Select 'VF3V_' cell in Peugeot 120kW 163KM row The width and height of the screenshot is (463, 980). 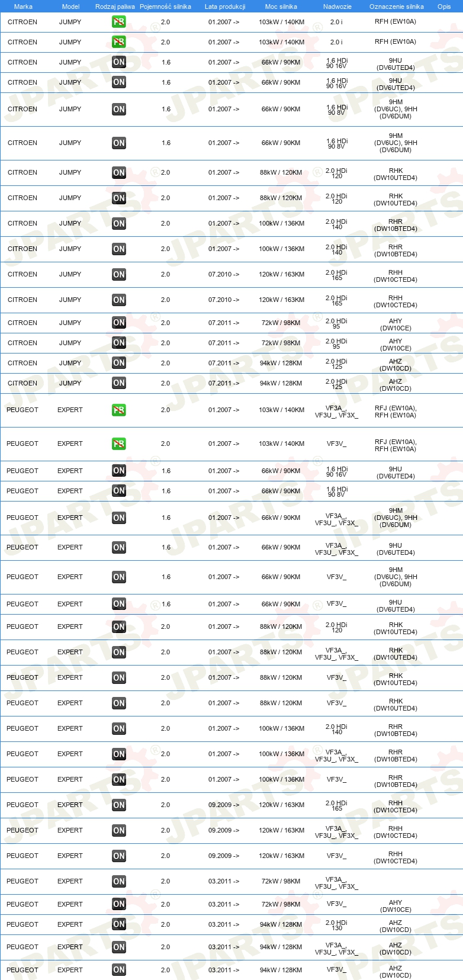coord(336,856)
